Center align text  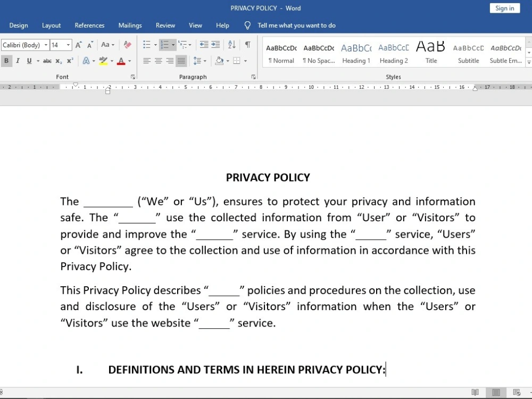click(x=158, y=61)
